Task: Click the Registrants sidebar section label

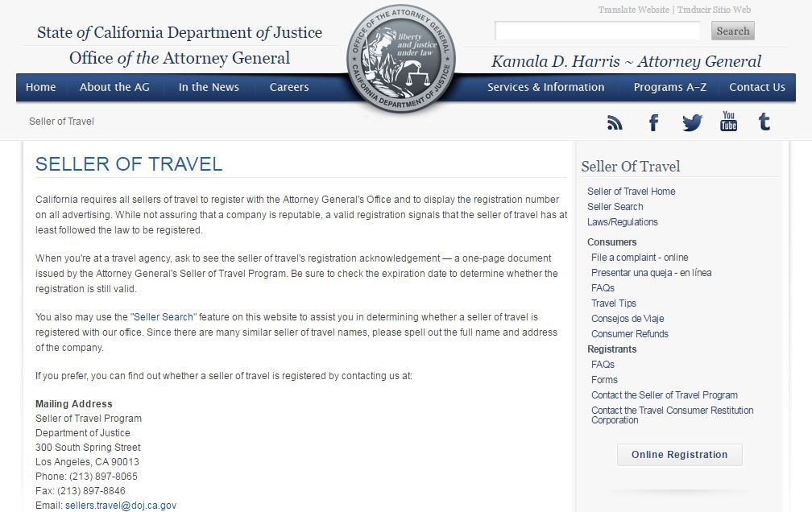Action: click(611, 349)
